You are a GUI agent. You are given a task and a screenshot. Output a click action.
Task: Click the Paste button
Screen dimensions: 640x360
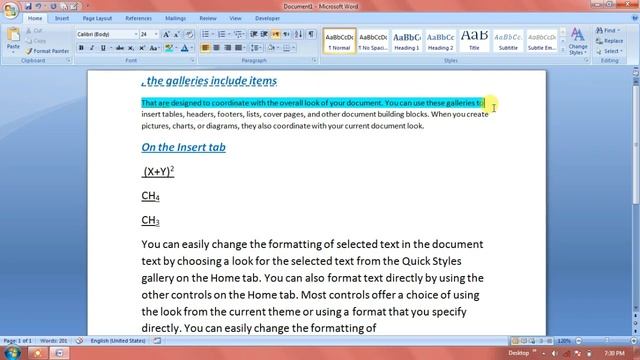(x=13, y=41)
